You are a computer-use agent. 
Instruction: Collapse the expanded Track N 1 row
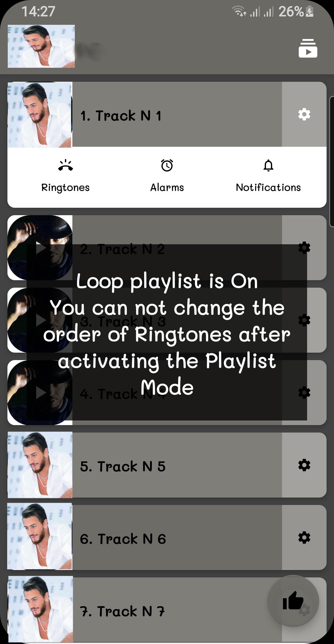point(177,114)
